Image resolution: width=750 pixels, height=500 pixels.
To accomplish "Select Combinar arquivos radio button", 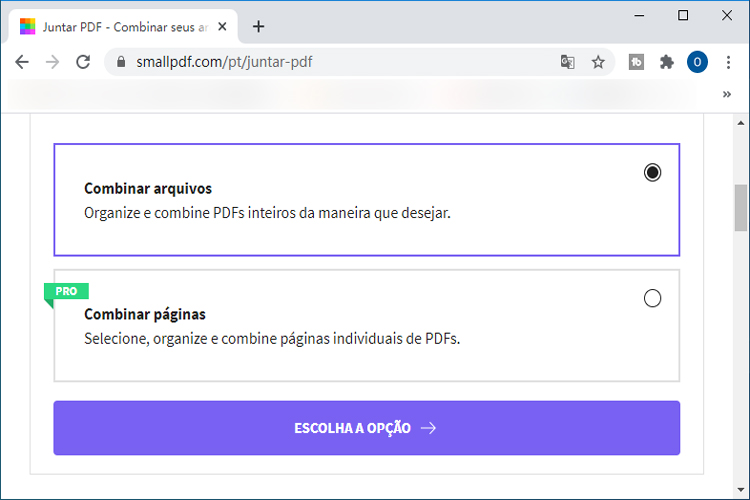I will (652, 172).
